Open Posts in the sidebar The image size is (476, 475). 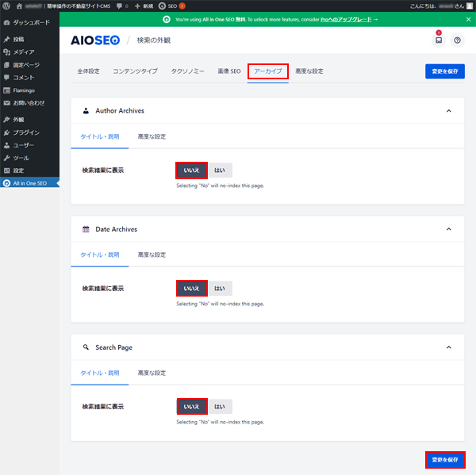30,39
